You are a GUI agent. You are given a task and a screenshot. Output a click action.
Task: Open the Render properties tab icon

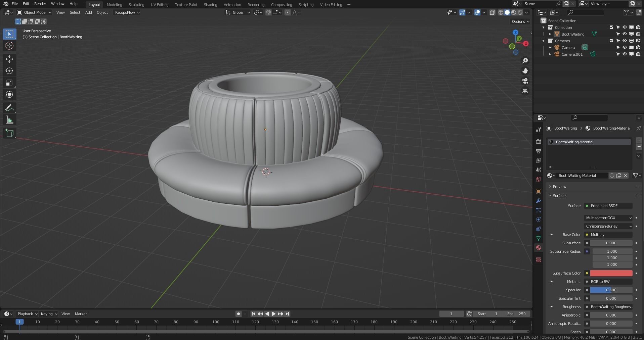coord(539,142)
